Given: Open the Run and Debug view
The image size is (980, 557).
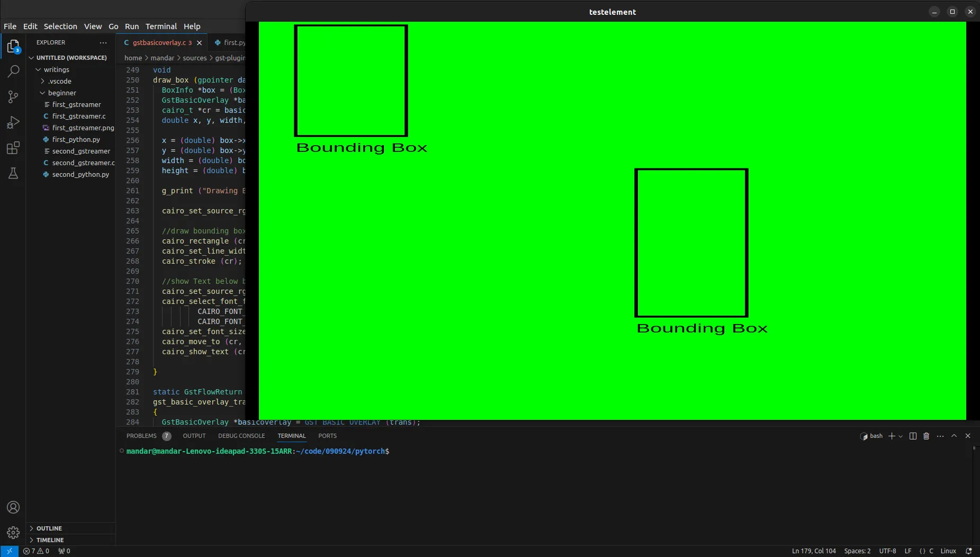Looking at the screenshot, I should 13,122.
